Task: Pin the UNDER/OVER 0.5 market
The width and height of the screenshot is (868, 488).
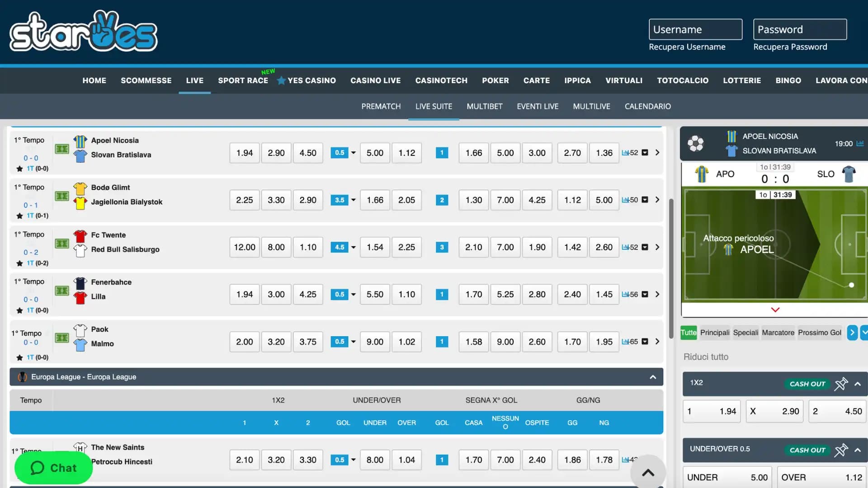Action: point(841,450)
